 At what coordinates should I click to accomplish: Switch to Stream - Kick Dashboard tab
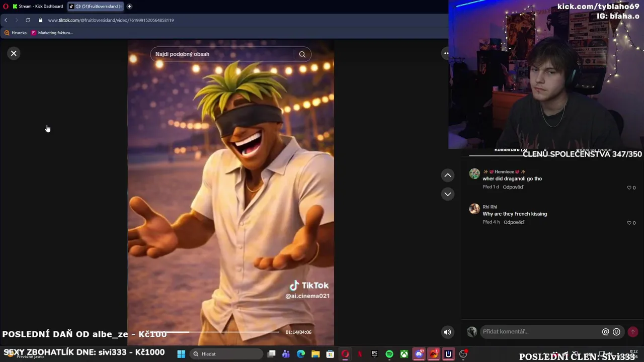[37, 7]
